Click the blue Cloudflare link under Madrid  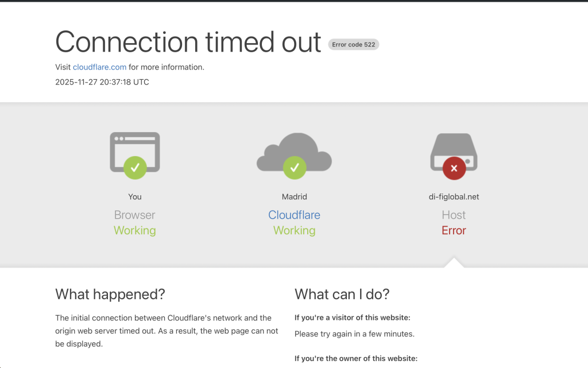[294, 215]
